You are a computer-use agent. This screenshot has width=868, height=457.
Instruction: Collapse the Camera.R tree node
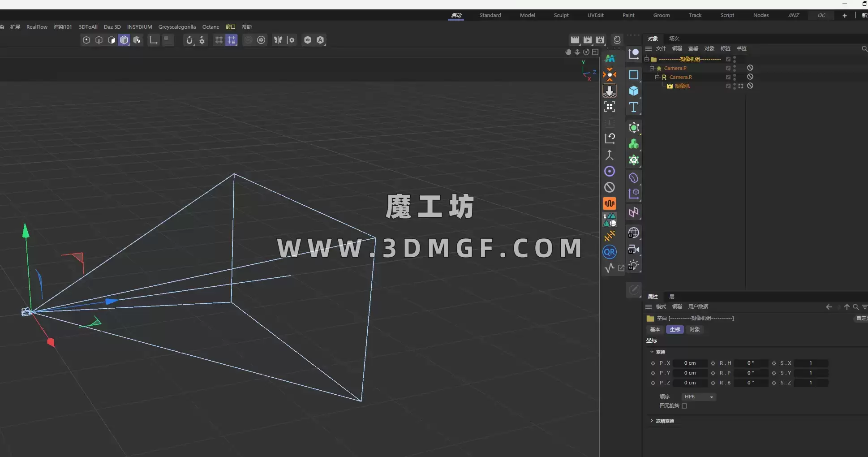click(657, 77)
